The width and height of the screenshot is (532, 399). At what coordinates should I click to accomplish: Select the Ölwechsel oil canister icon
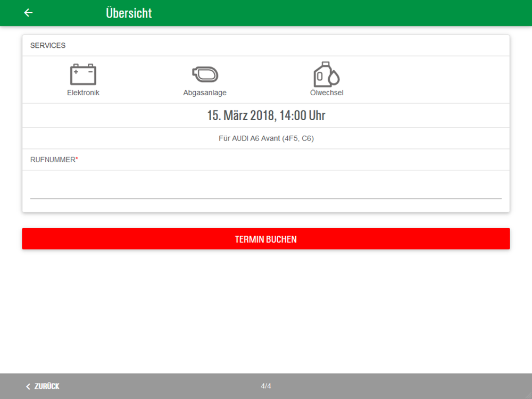pos(327,74)
